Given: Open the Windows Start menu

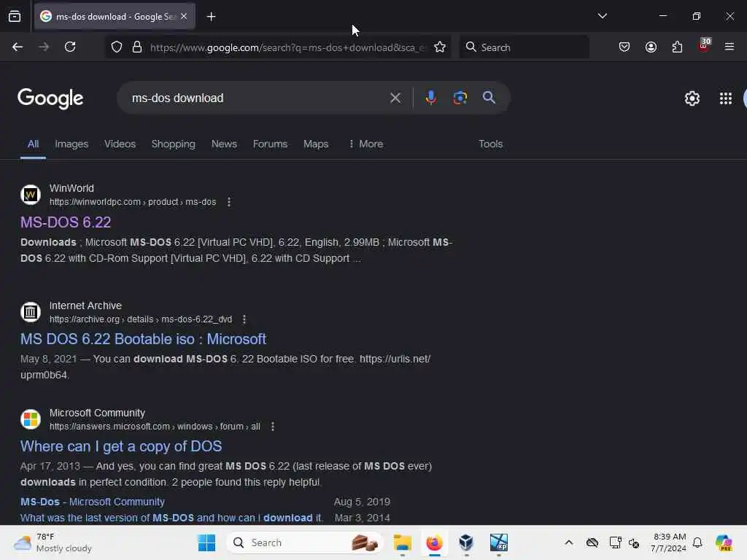Looking at the screenshot, I should [x=206, y=542].
